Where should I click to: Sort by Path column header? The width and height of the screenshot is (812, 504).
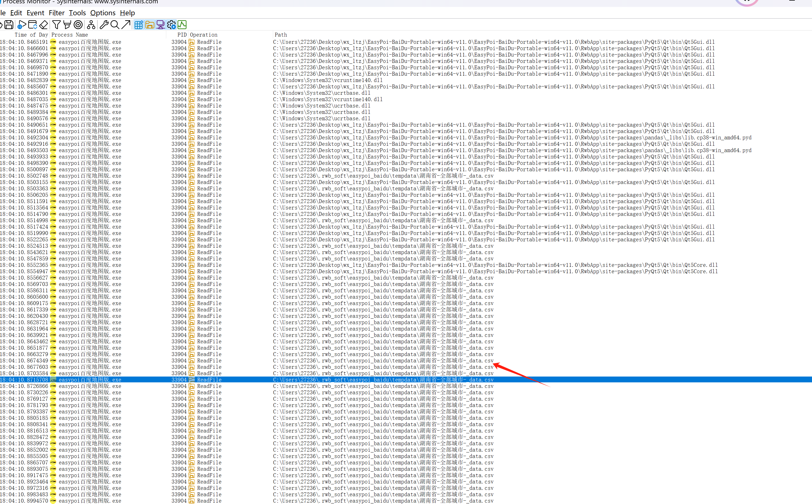[281, 35]
